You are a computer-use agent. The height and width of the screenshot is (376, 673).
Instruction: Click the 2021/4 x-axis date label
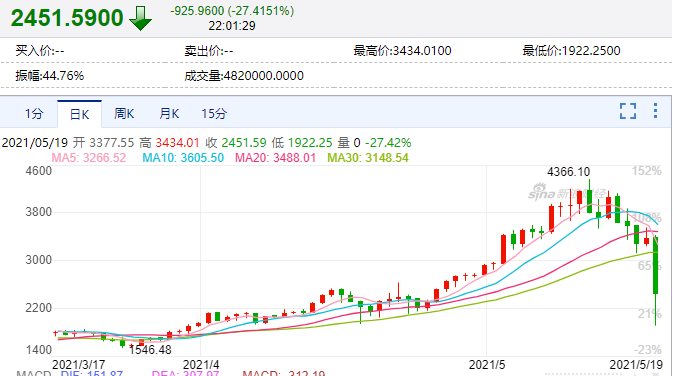pyautogui.click(x=201, y=365)
